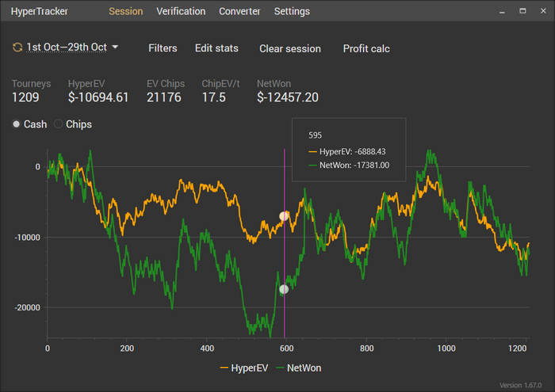Minimize the HyperTracker window
555x392 pixels.
pyautogui.click(x=500, y=12)
